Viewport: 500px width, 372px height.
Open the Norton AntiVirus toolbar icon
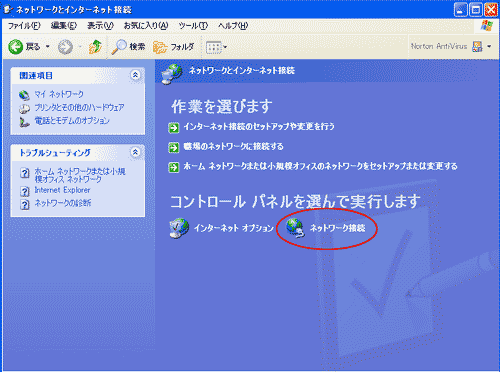point(477,46)
